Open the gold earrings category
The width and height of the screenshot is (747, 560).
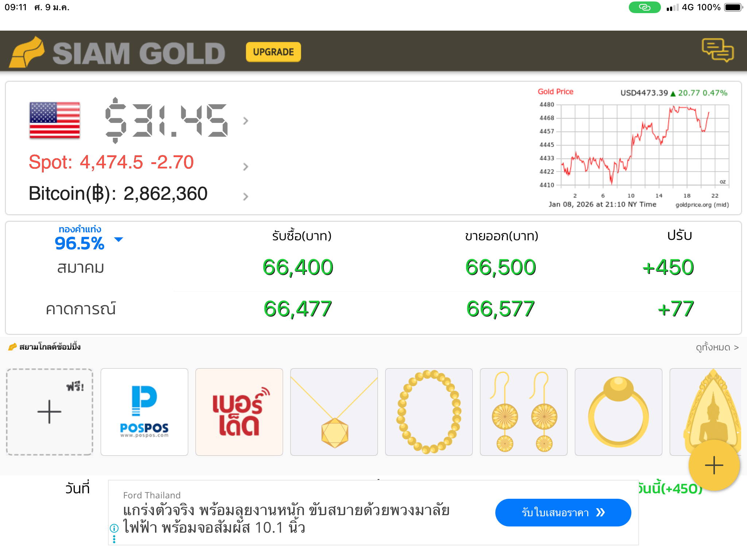coord(524,412)
